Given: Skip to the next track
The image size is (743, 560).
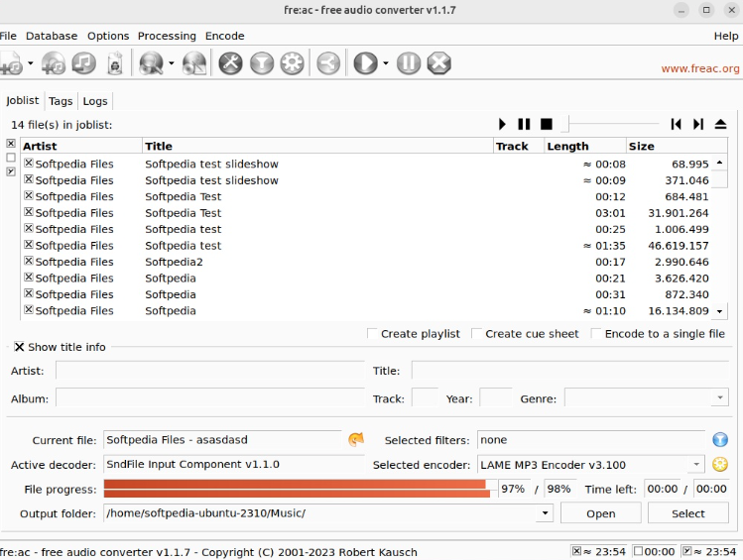Looking at the screenshot, I should point(698,124).
